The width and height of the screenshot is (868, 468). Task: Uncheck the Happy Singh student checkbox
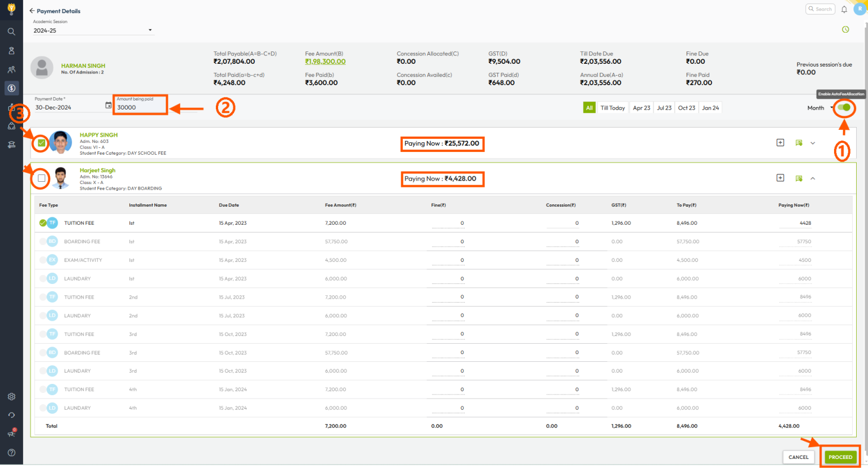41,143
